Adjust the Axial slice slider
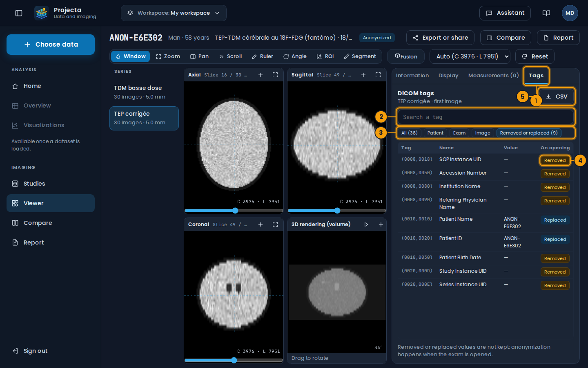This screenshot has width=588, height=368. (x=234, y=211)
